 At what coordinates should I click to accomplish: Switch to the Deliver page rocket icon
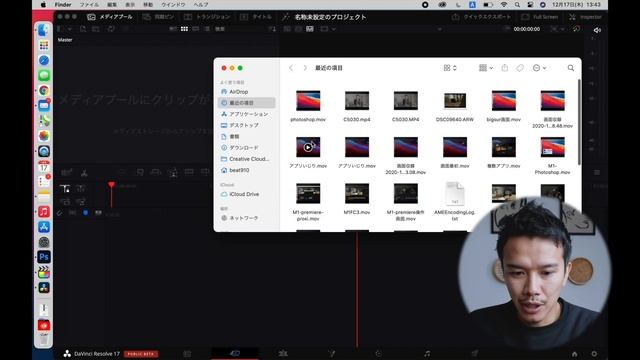click(475, 353)
